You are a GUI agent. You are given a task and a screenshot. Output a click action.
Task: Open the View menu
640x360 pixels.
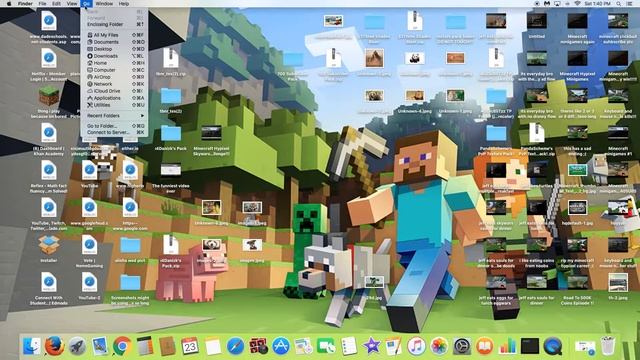(x=72, y=3)
